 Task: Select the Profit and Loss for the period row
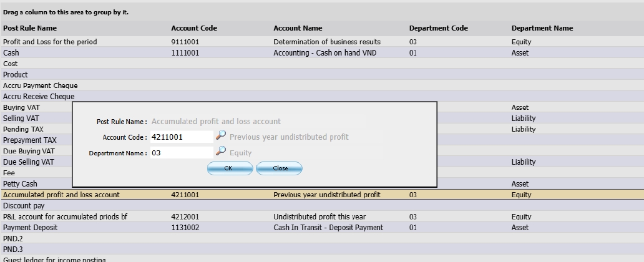tap(50, 42)
